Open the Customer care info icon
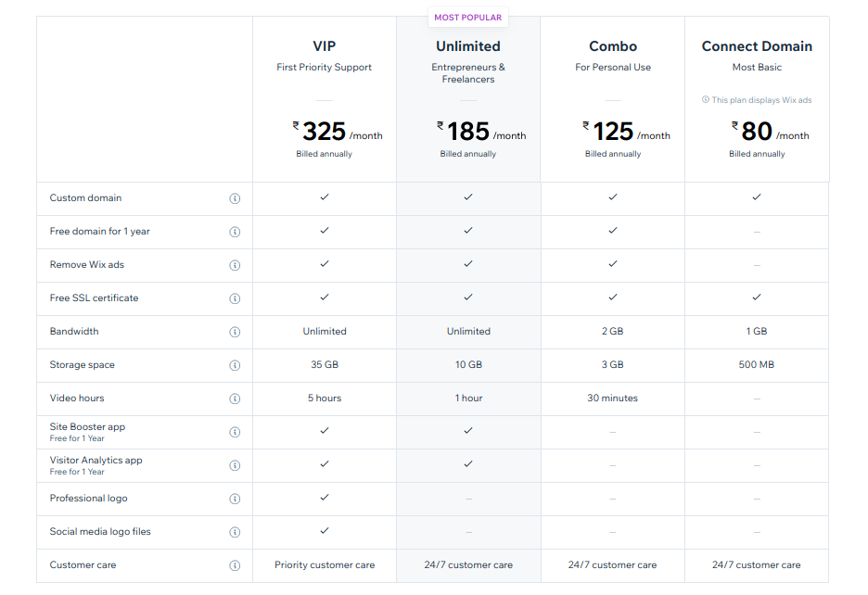 235,564
